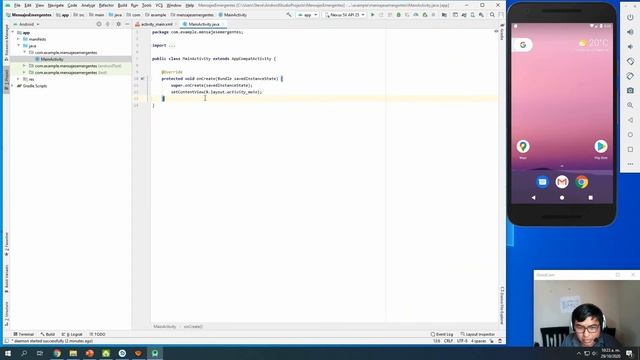Open the app run configuration dropdown
The width and height of the screenshot is (640, 360).
[308, 15]
